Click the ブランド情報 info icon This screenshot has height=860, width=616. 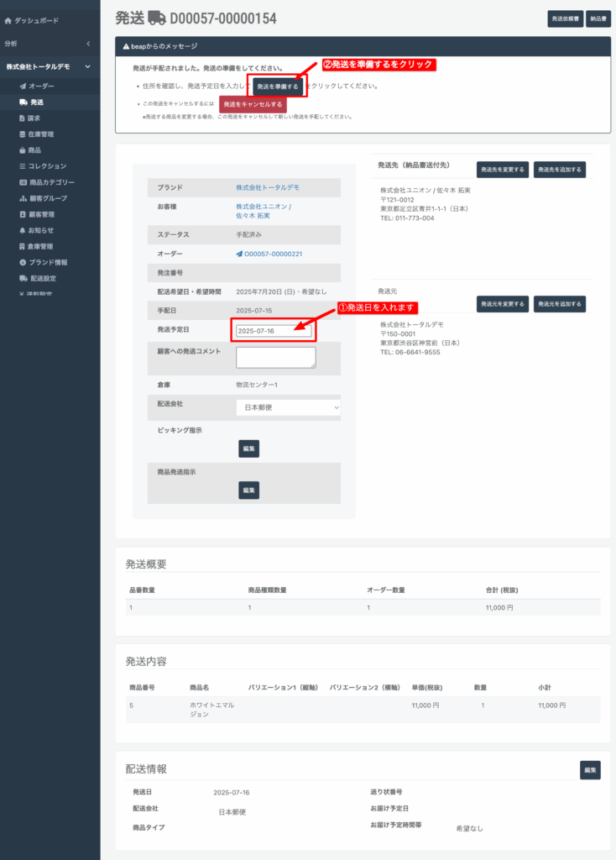[23, 262]
